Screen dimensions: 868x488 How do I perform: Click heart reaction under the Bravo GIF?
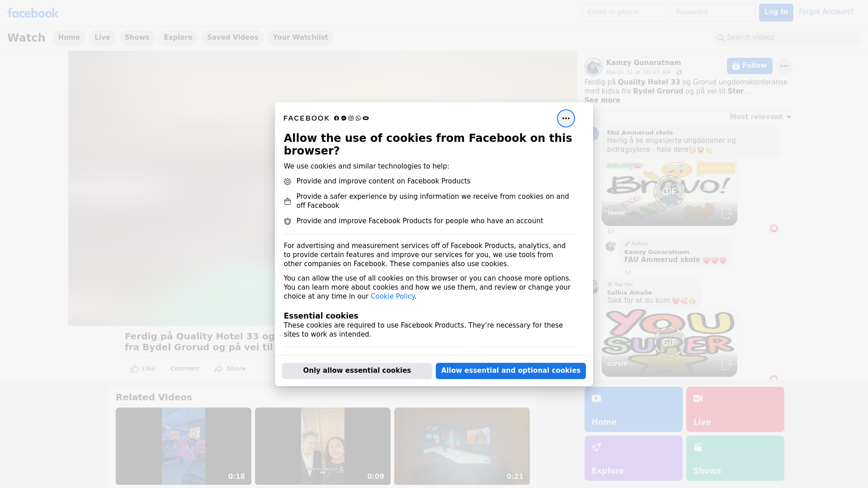[774, 229]
